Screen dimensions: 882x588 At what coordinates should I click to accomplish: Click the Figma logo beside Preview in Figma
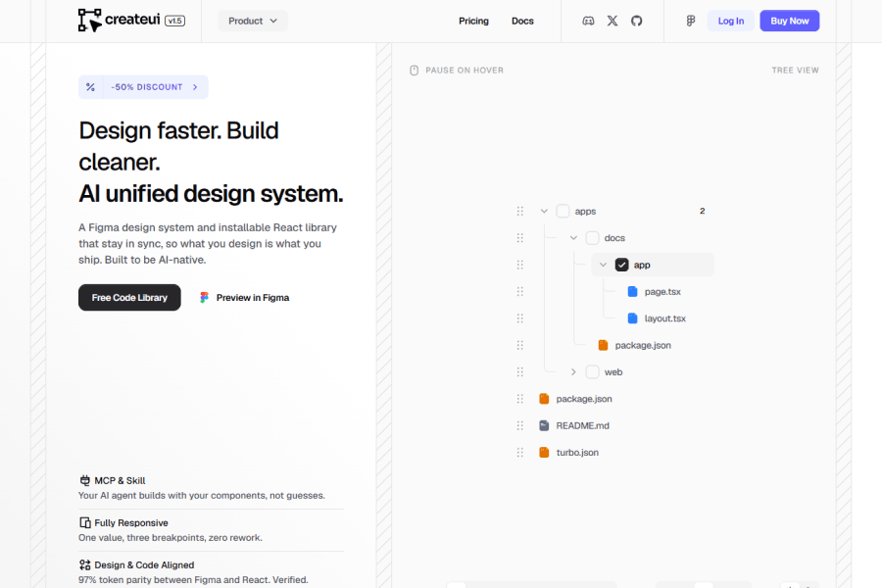click(x=204, y=298)
